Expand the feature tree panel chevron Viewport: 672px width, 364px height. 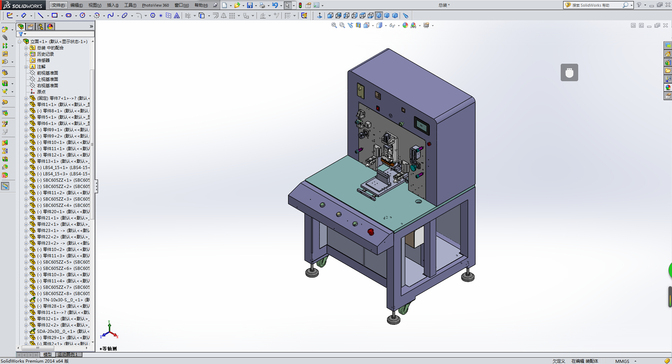pos(91,27)
